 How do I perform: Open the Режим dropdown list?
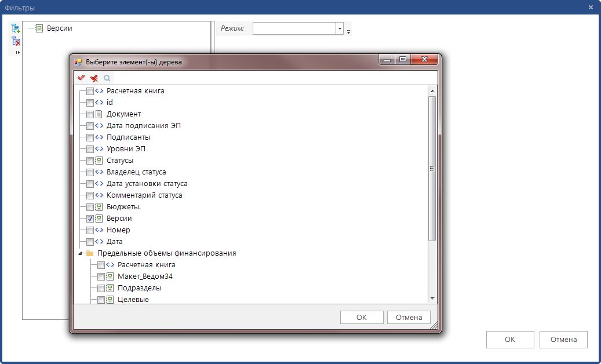coord(339,28)
